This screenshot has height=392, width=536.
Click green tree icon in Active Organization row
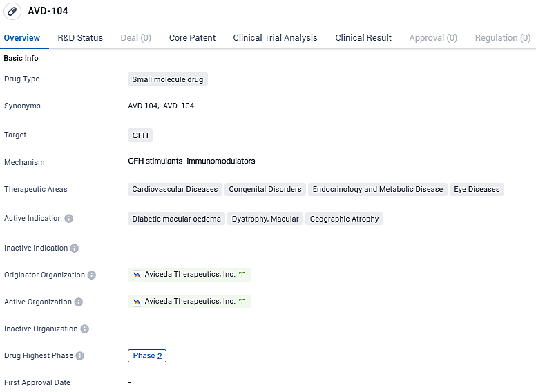click(x=242, y=302)
